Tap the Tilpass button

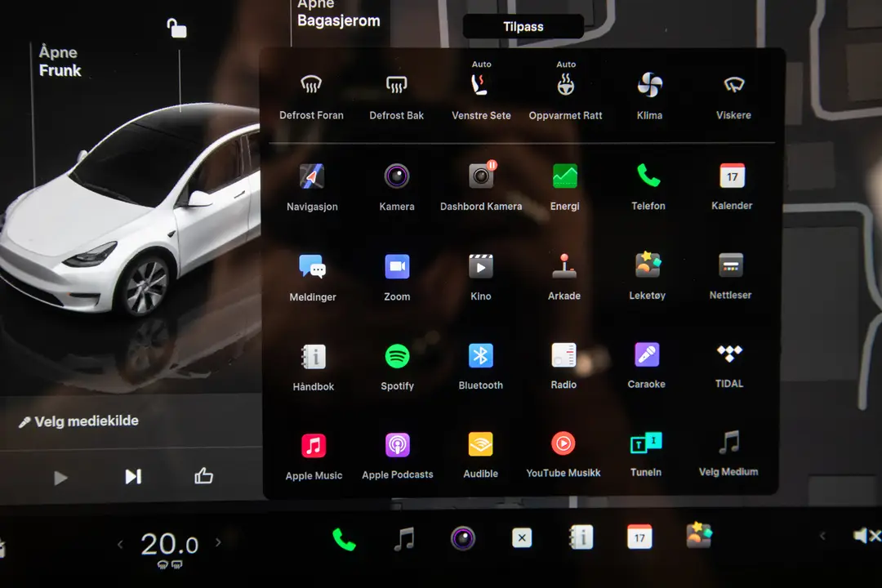523,25
